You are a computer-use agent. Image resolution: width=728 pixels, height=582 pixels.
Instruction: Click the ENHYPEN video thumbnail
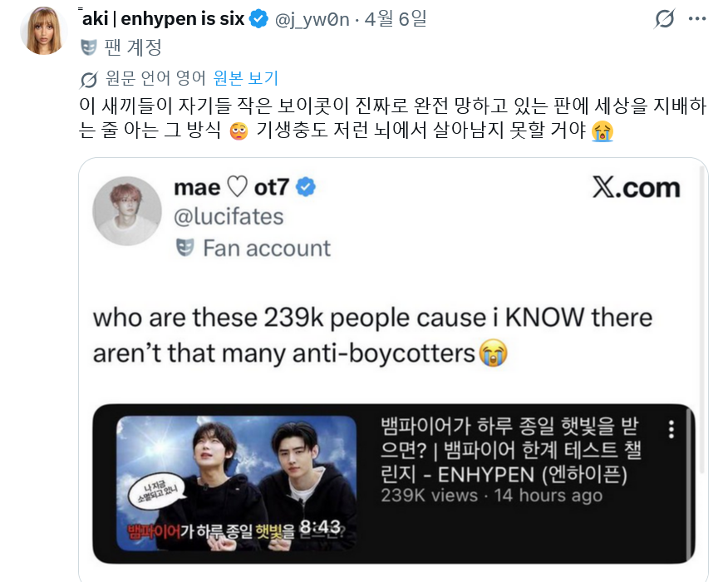[236, 483]
